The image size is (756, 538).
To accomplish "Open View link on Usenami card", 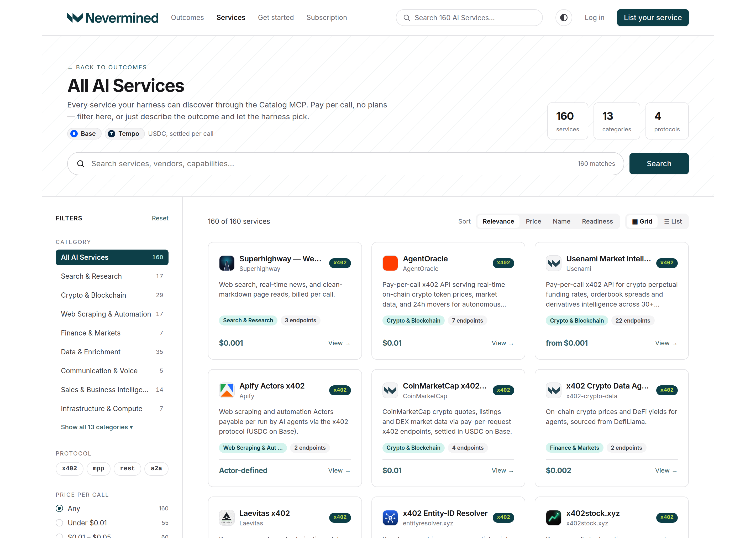I will 666,343.
